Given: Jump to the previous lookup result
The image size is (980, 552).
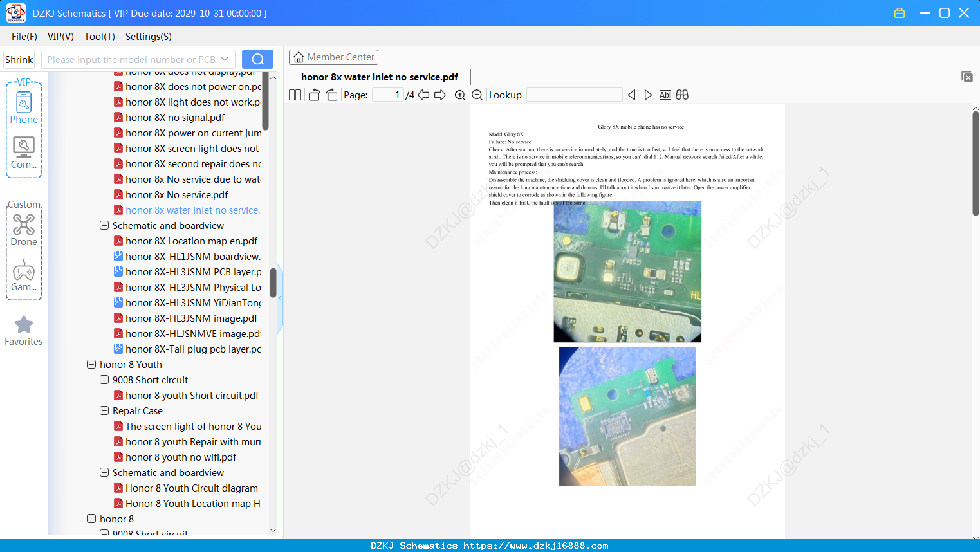Looking at the screenshot, I should click(631, 95).
